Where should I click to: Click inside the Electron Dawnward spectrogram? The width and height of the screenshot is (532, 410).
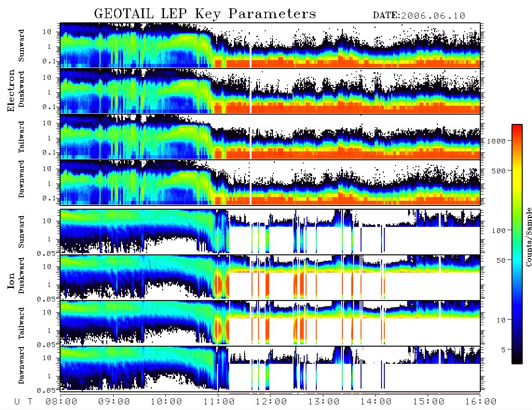(x=270, y=182)
